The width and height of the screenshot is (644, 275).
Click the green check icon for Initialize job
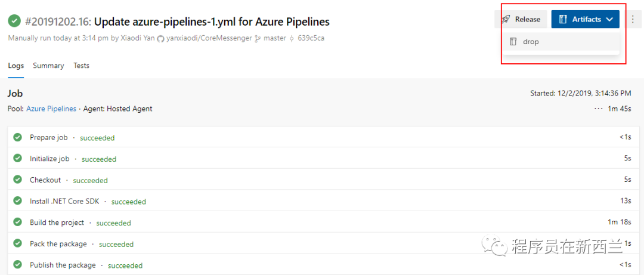17,159
